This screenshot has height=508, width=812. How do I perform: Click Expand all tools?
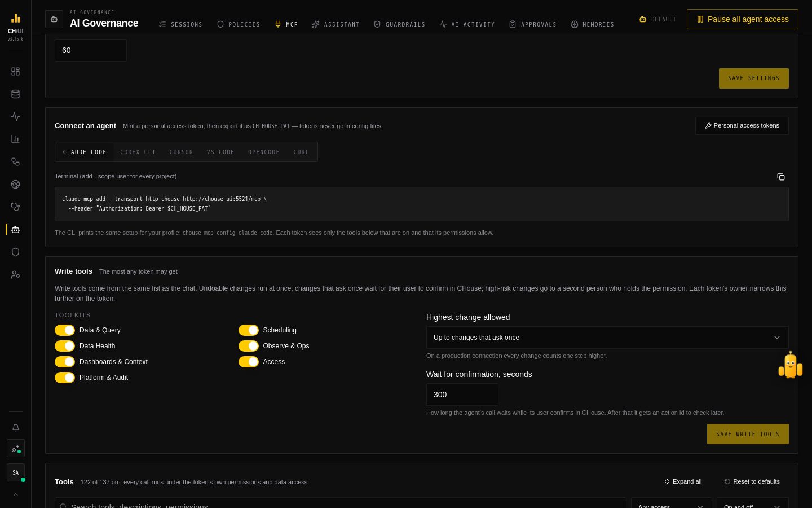pos(683,481)
